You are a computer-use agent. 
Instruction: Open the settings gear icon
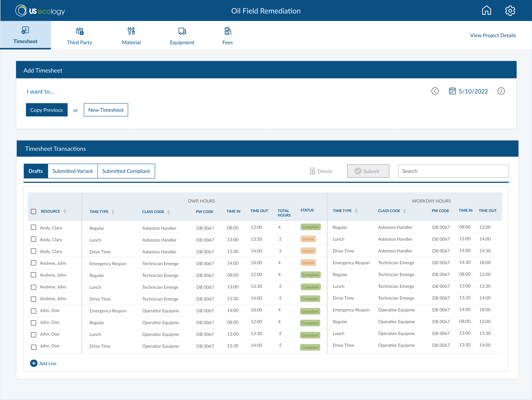(510, 11)
